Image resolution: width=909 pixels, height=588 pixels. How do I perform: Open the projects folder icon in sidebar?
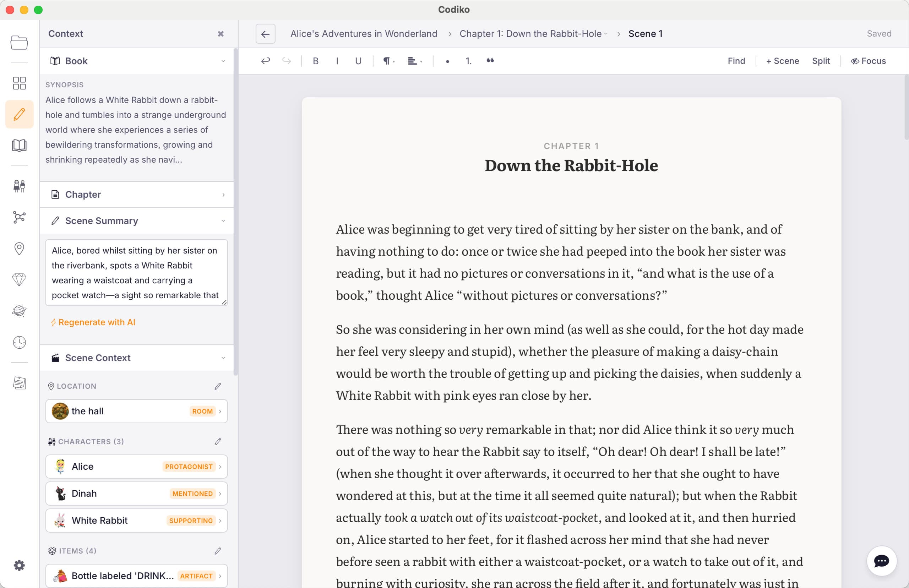pyautogui.click(x=19, y=42)
